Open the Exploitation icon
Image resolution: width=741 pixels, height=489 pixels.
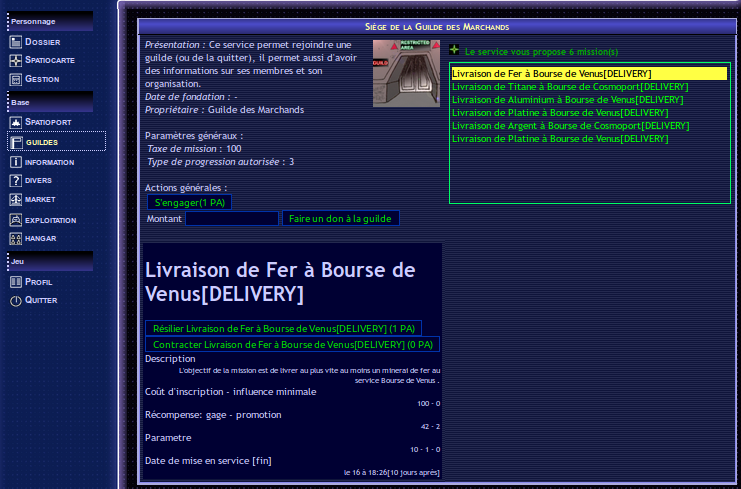[16, 219]
